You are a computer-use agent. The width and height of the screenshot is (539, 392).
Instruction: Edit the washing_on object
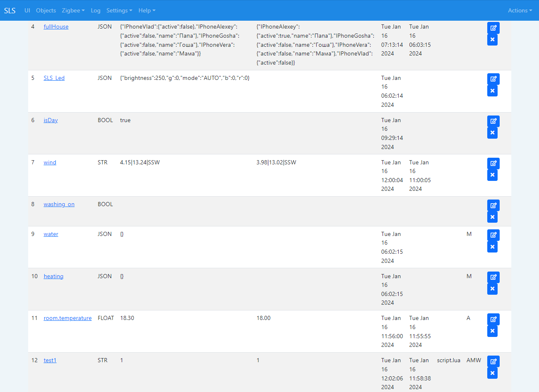[493, 205]
